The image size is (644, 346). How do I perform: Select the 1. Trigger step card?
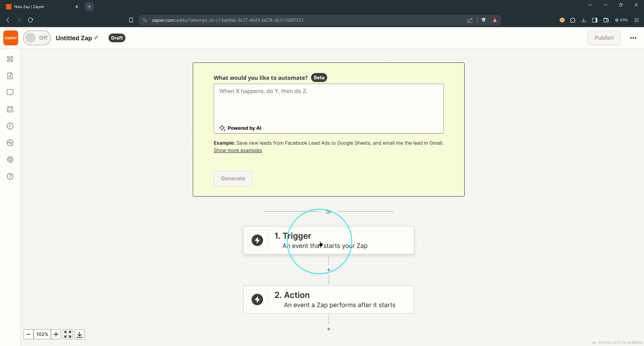tap(329, 240)
